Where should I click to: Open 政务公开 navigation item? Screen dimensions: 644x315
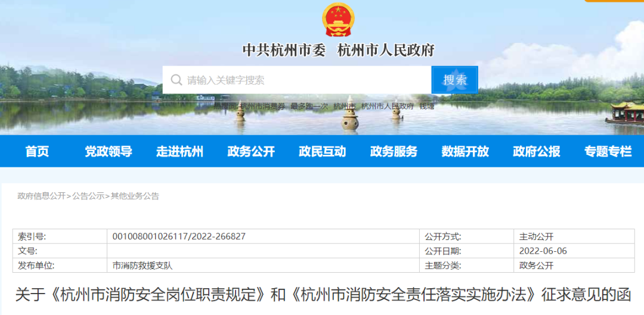(x=251, y=151)
